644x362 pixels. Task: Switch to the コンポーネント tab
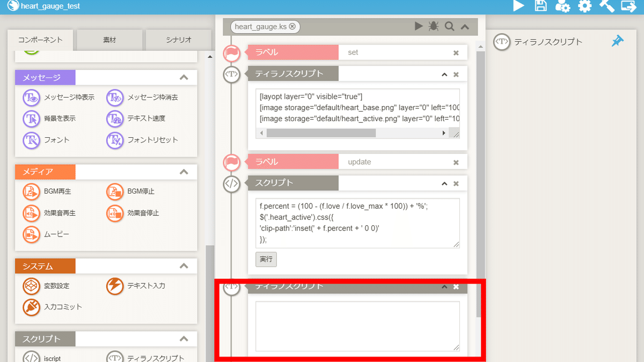(x=40, y=40)
